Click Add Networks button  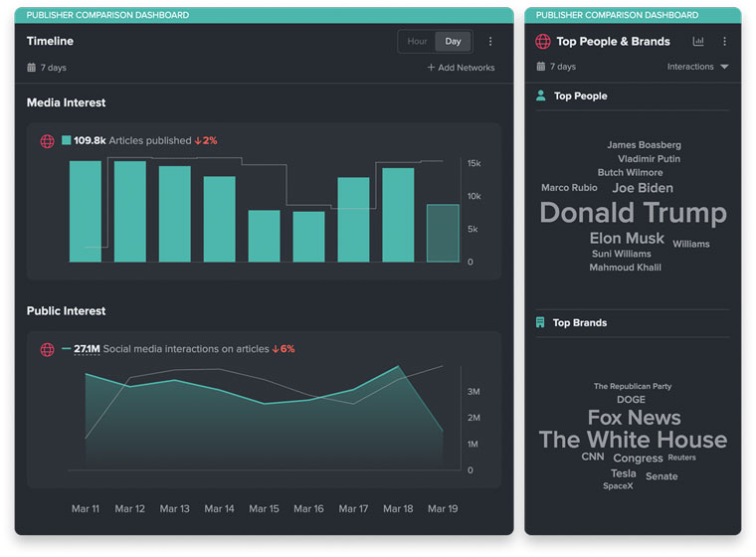[461, 68]
